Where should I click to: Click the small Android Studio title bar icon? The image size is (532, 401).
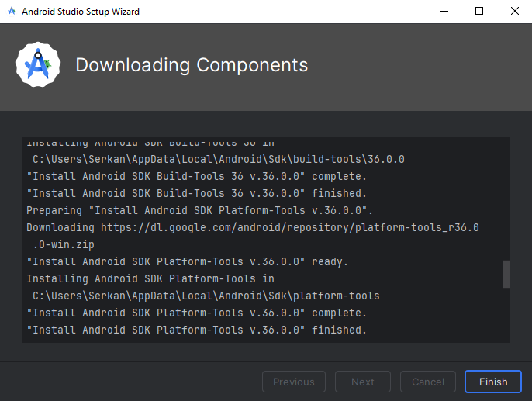click(x=12, y=11)
